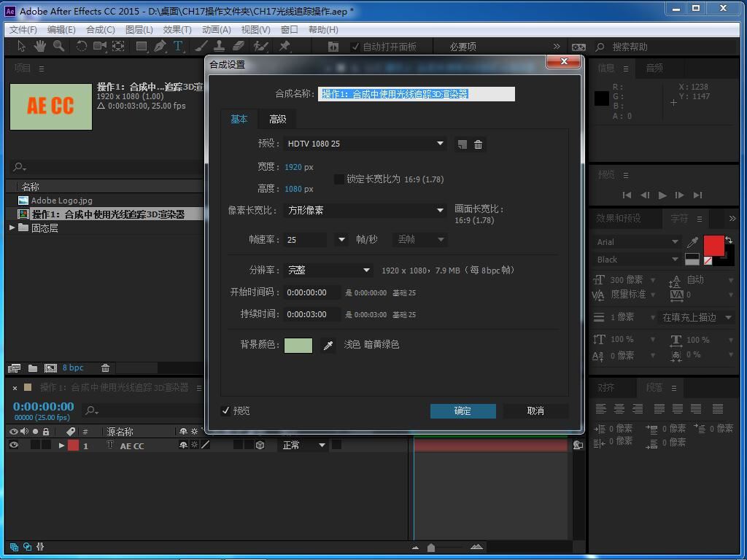Click the interpret footage icon in Project panel
Viewport: 747px width, 560px height.
[15, 368]
